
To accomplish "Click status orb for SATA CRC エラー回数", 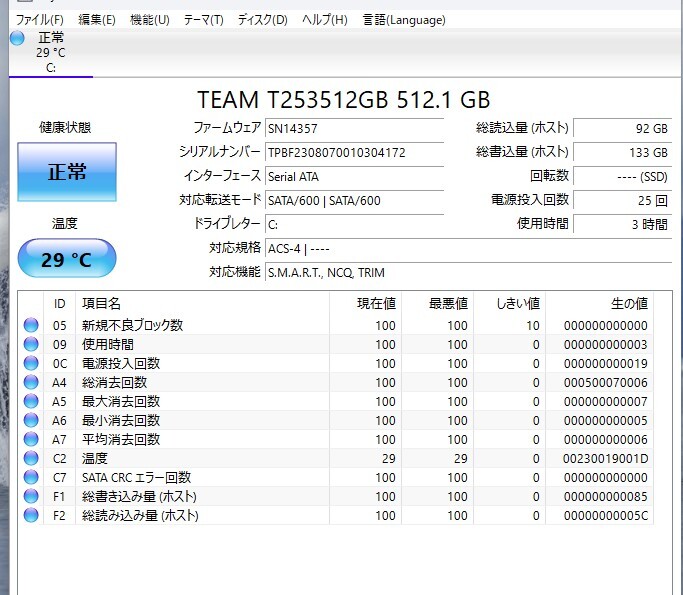I will coord(31,477).
